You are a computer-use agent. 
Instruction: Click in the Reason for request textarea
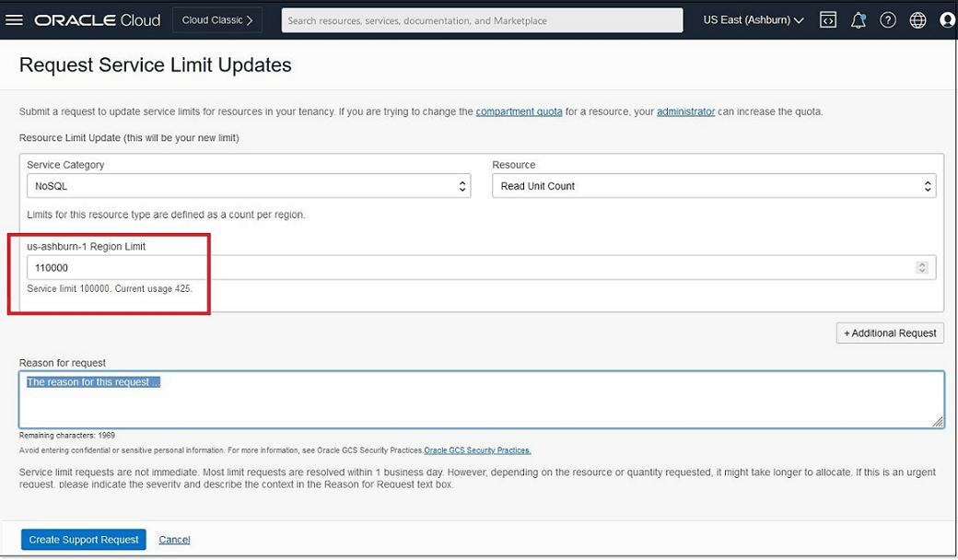482,400
